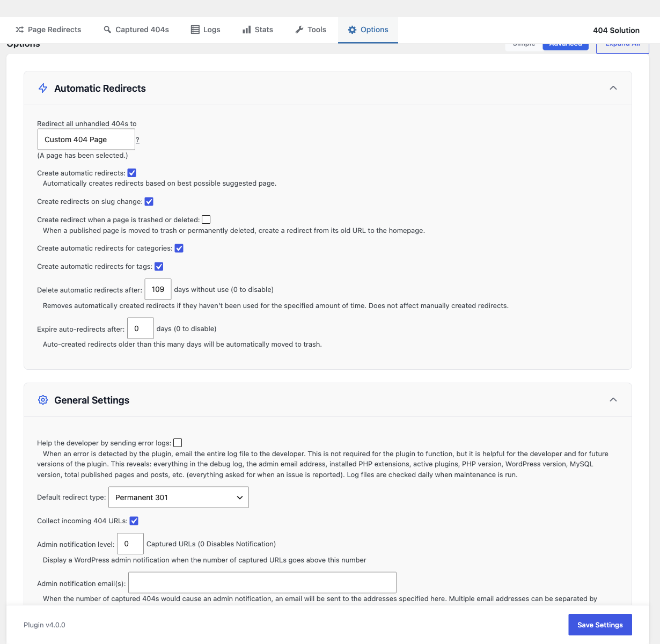The image size is (660, 644).
Task: Uncheck Create automatic redirects checkbox
Action: 132,173
